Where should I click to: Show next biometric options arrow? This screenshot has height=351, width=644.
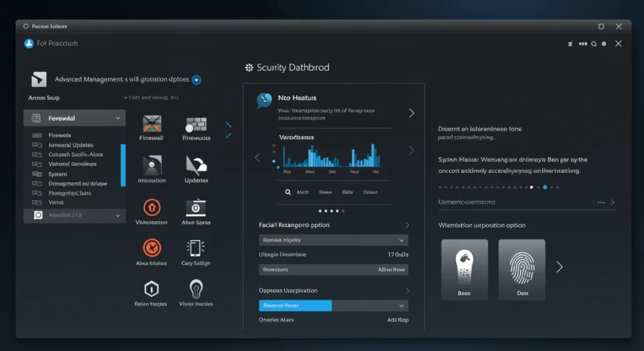click(x=559, y=267)
